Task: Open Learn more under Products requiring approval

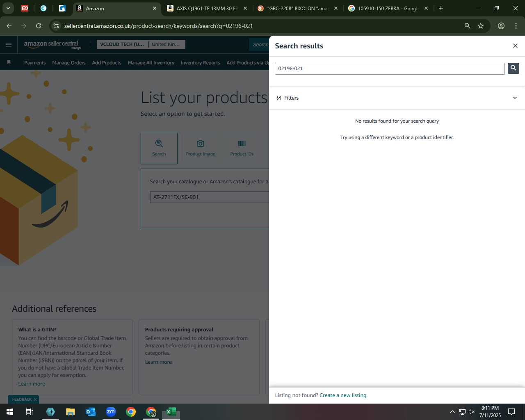Action: (158, 362)
